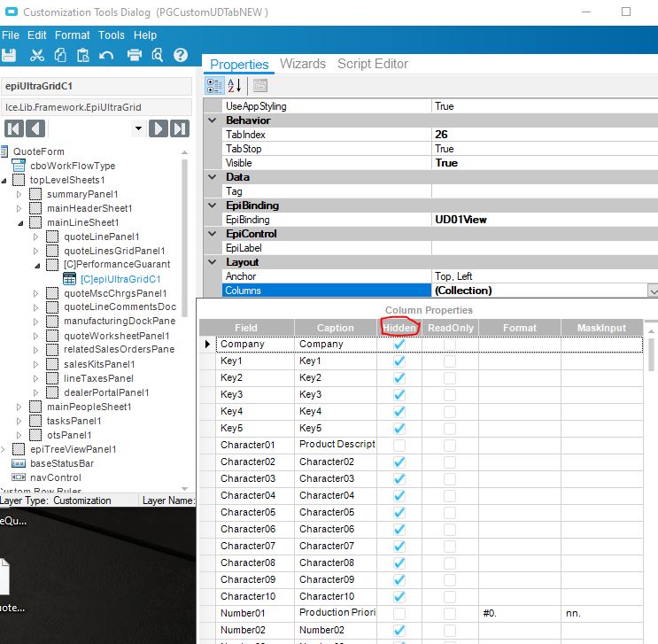This screenshot has height=644, width=658.
Task: Click the Print toolbar icon
Action: [x=135, y=55]
